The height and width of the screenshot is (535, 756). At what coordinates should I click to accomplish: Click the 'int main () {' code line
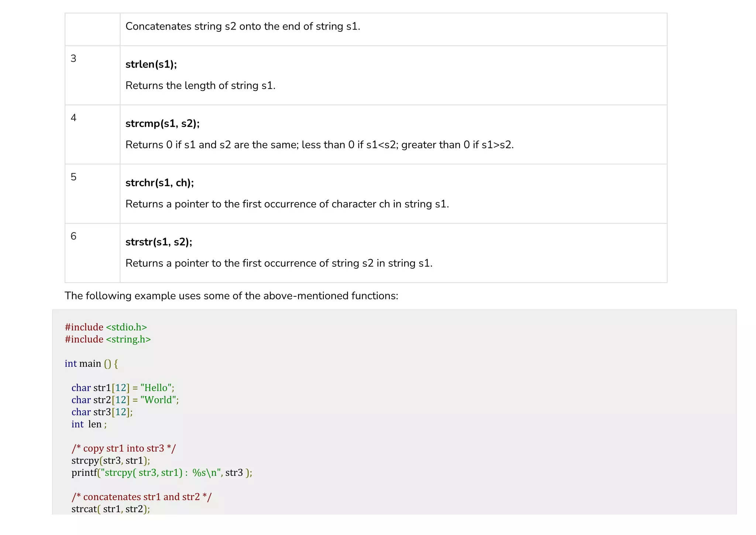[91, 364]
